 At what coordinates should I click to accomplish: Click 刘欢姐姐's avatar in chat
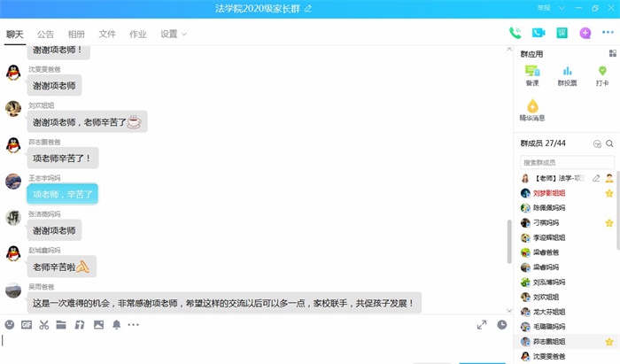(x=13, y=109)
